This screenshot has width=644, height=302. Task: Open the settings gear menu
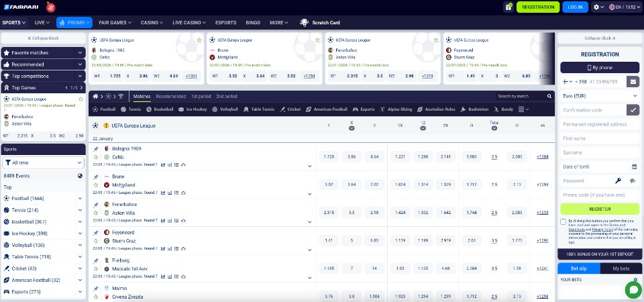tap(598, 7)
